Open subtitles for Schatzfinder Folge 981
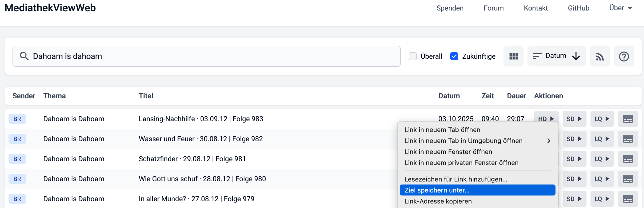 (x=628, y=159)
